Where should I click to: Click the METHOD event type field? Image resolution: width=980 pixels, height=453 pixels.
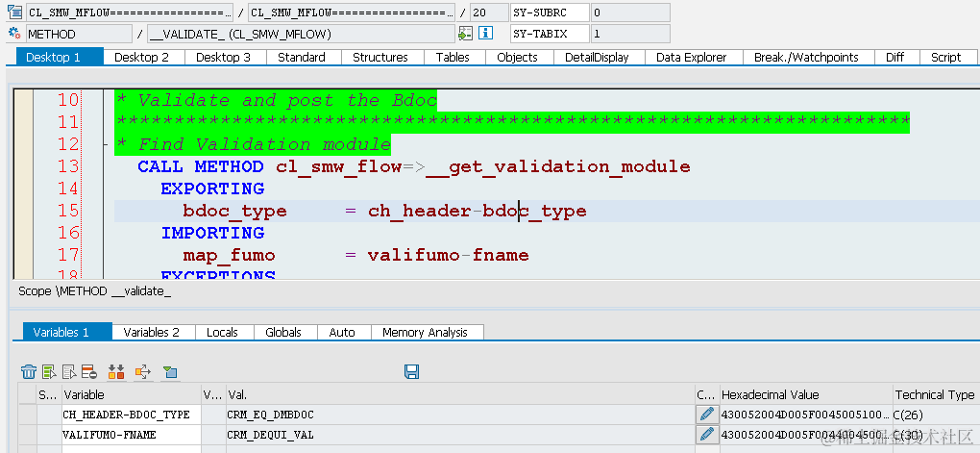[79, 34]
